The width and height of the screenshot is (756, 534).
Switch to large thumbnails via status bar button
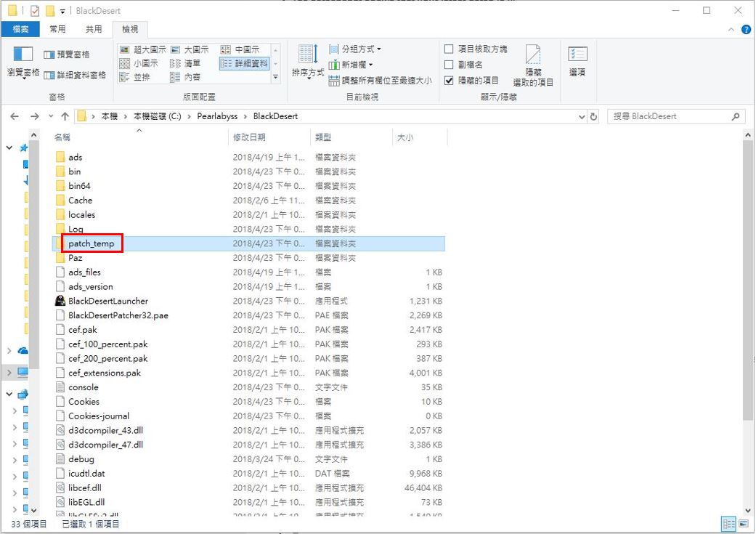pyautogui.click(x=744, y=524)
